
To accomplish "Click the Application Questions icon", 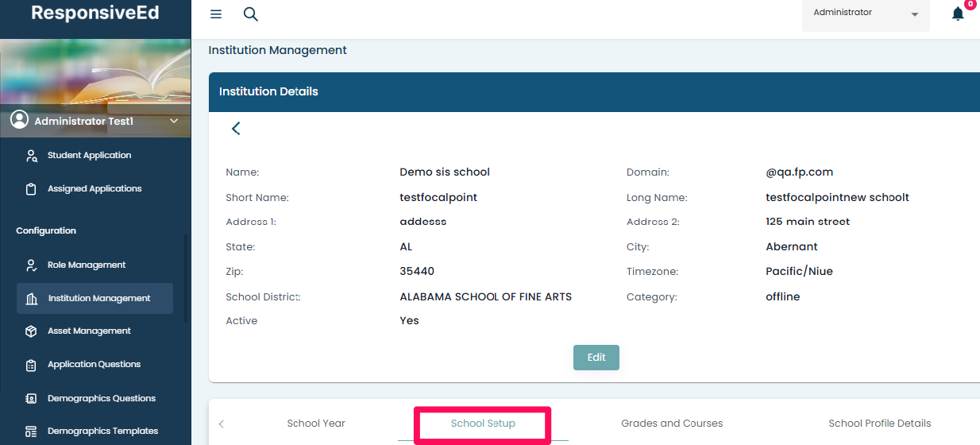I will (32, 365).
